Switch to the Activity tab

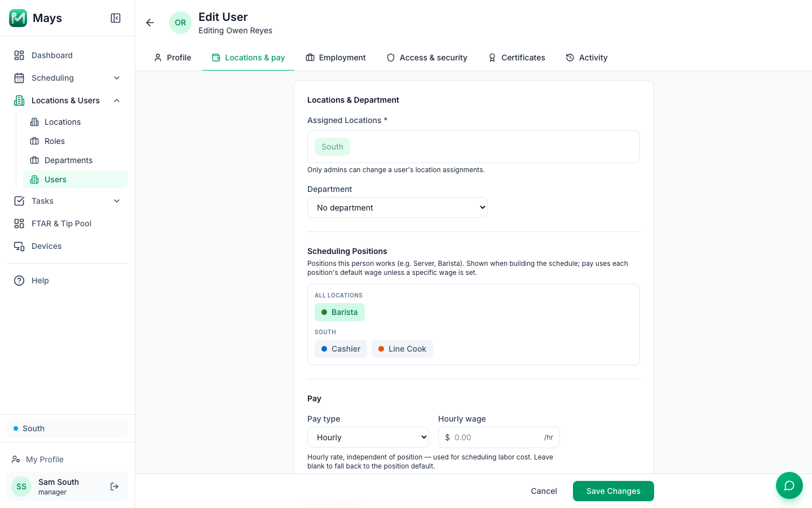click(586, 58)
